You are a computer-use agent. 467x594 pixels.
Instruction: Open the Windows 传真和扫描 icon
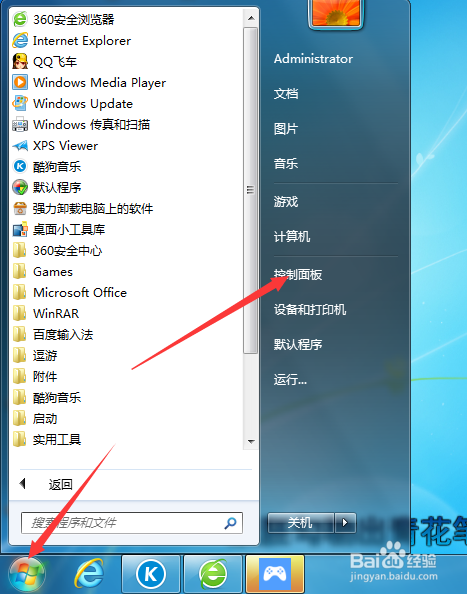(x=20, y=124)
